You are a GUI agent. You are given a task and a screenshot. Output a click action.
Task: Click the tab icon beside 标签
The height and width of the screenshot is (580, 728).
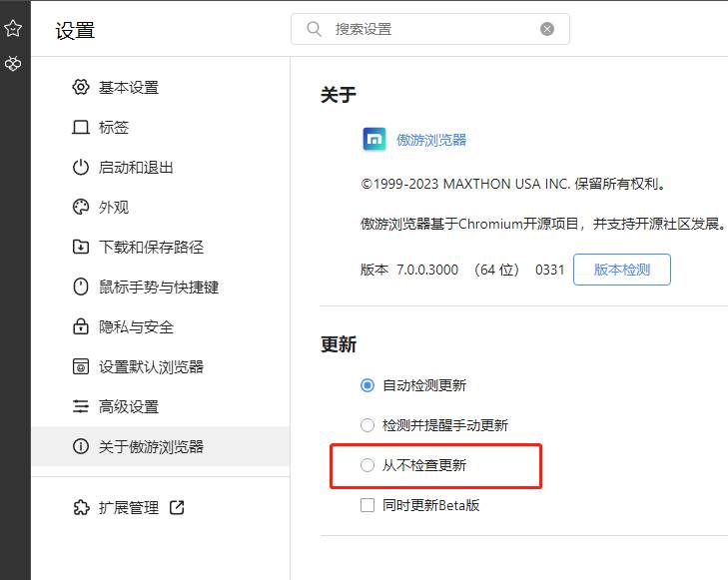pyautogui.click(x=81, y=127)
